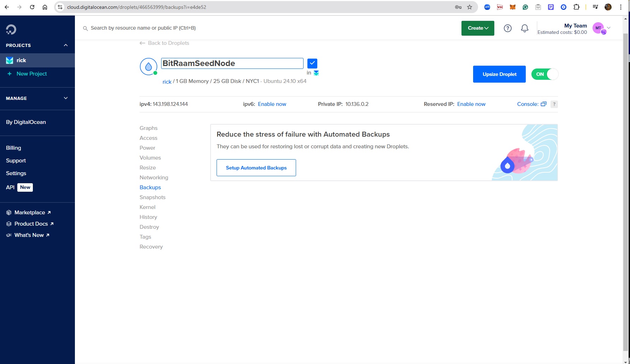The image size is (630, 364).
Task: Open the Access tab
Action: 148,138
